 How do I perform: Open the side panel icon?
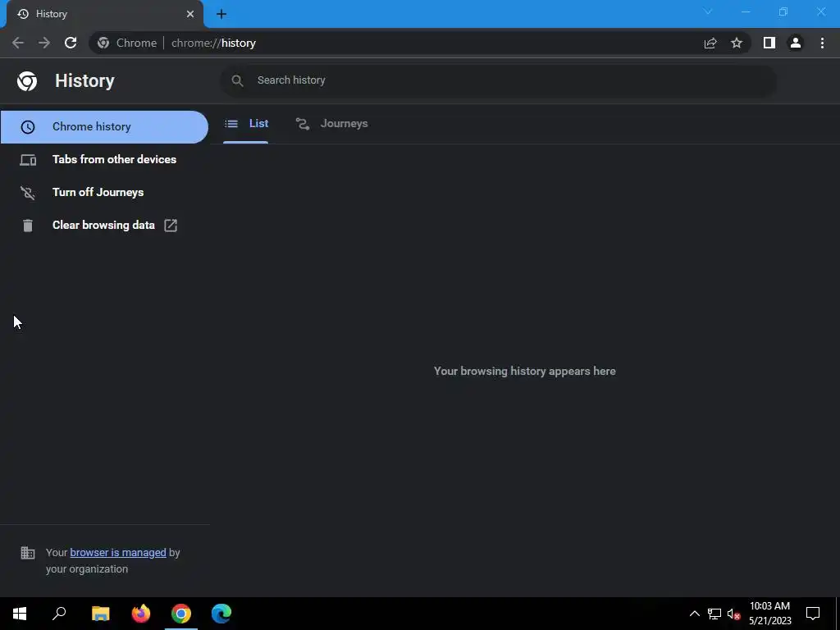[x=769, y=43]
